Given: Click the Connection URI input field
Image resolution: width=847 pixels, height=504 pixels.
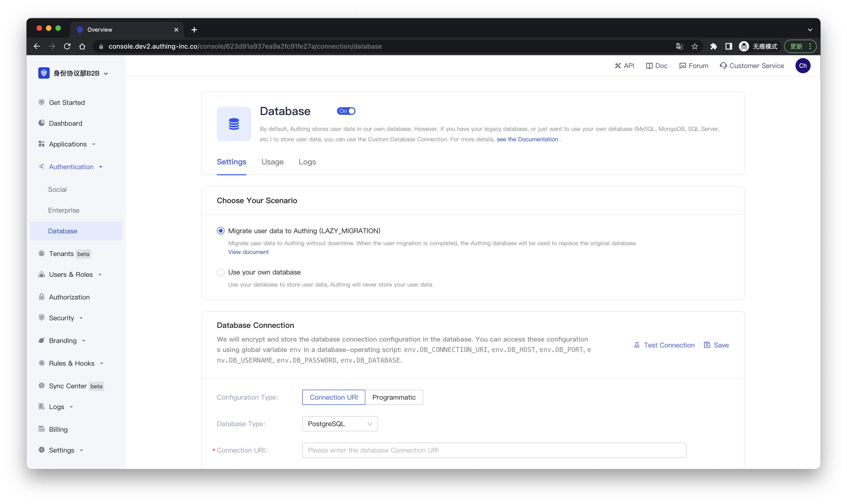Looking at the screenshot, I should click(493, 449).
